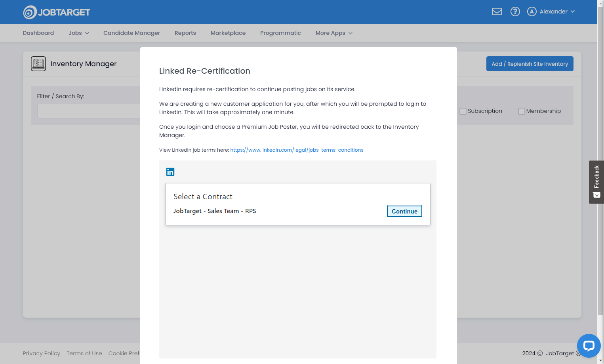Open Marketplace
The width and height of the screenshot is (604, 364).
coord(228,33)
